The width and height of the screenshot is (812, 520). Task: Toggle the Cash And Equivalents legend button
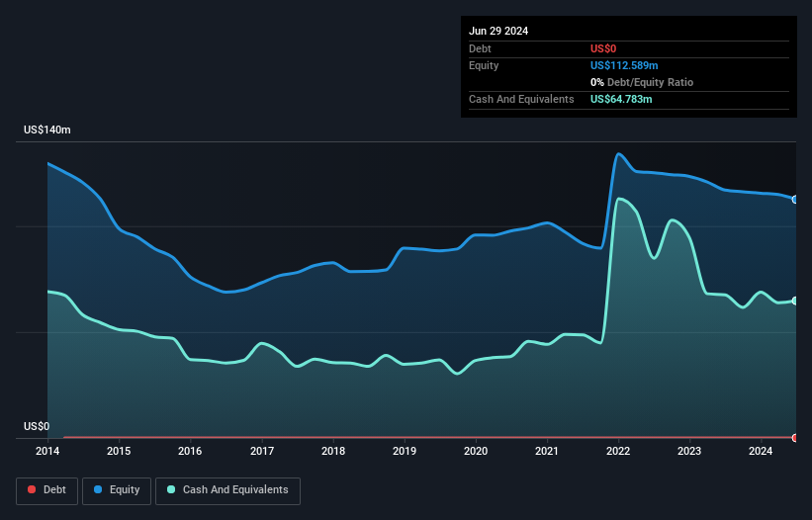(227, 490)
